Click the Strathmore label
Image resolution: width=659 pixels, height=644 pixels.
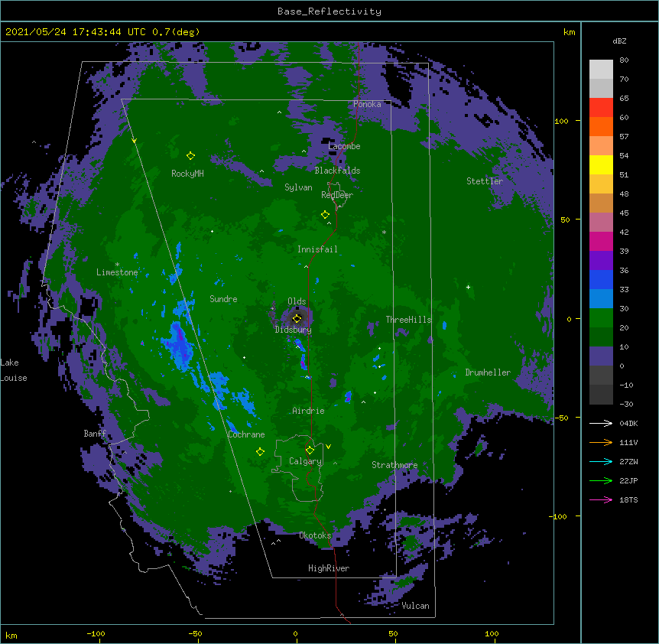coord(394,465)
